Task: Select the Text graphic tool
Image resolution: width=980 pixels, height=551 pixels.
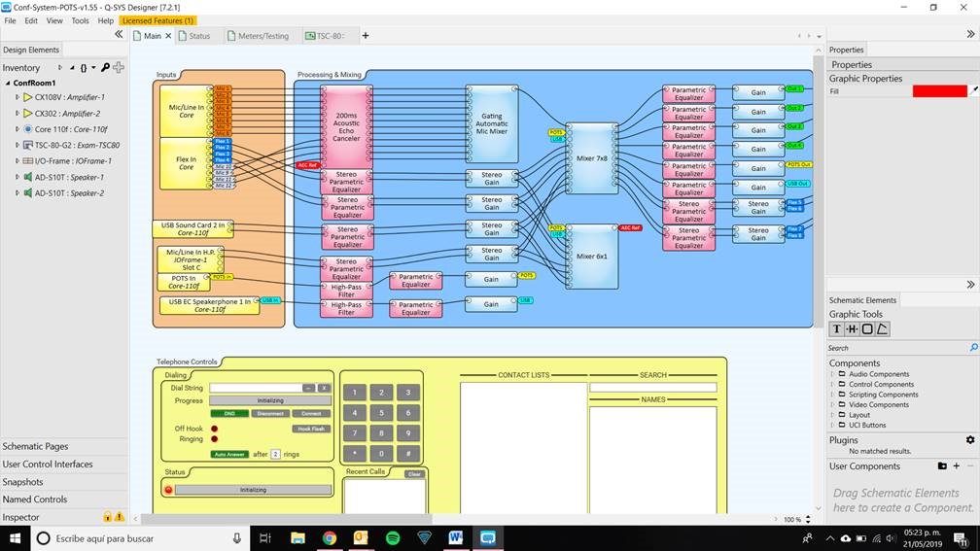Action: point(836,329)
